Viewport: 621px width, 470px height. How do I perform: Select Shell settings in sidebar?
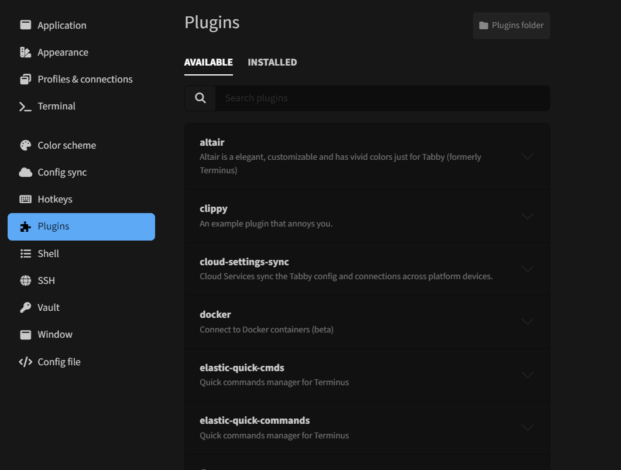click(48, 253)
